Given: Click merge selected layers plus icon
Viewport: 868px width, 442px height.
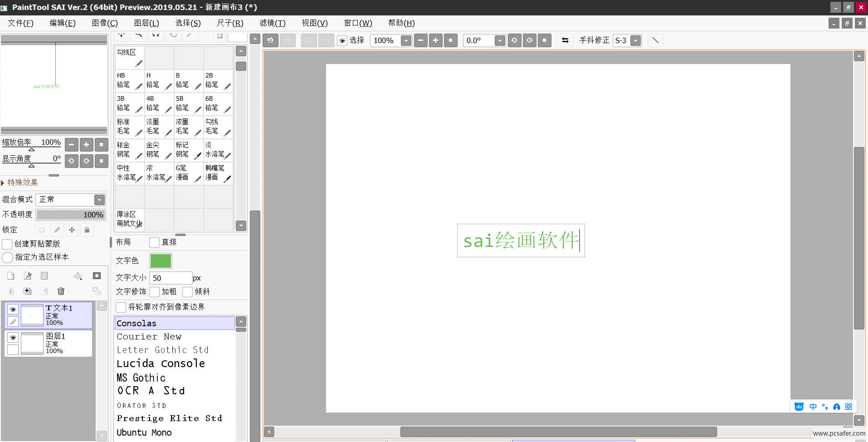Looking at the screenshot, I should [28, 291].
